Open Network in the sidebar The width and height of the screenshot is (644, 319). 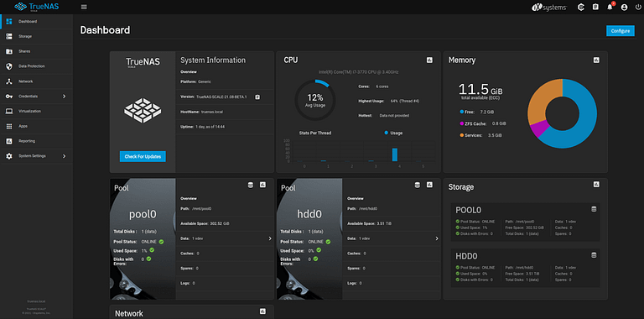click(36, 81)
